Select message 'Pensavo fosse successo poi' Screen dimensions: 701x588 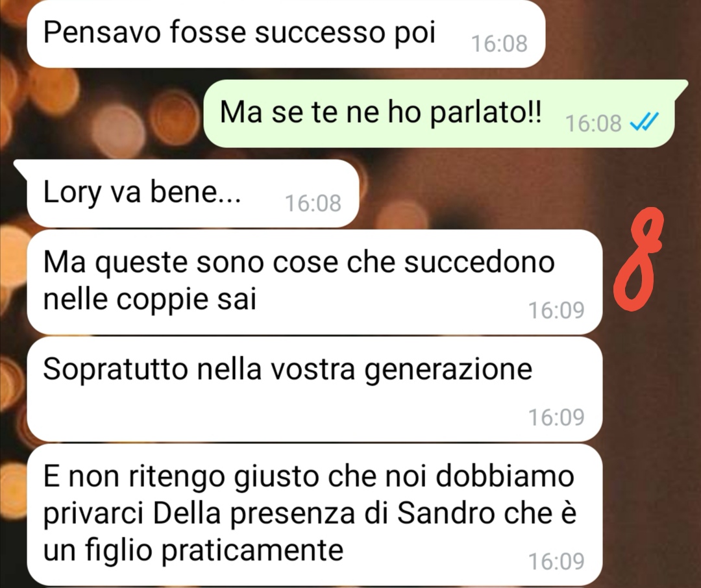[x=286, y=34]
